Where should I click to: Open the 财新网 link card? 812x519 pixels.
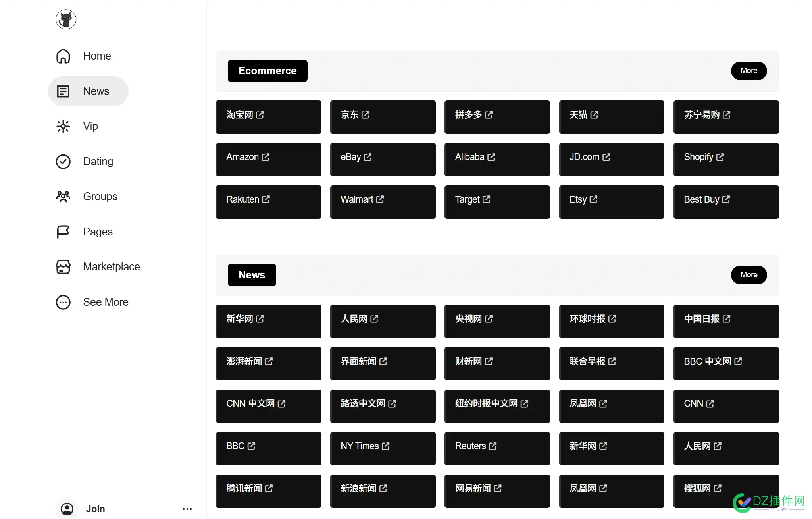pyautogui.click(x=497, y=364)
